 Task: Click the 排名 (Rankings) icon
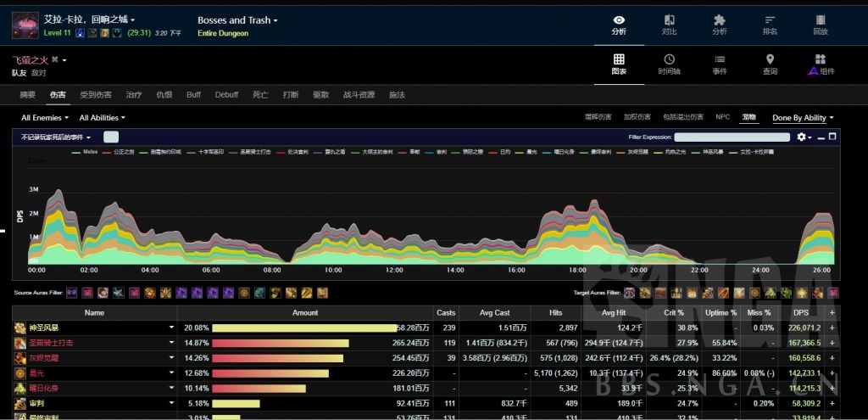pyautogui.click(x=770, y=20)
